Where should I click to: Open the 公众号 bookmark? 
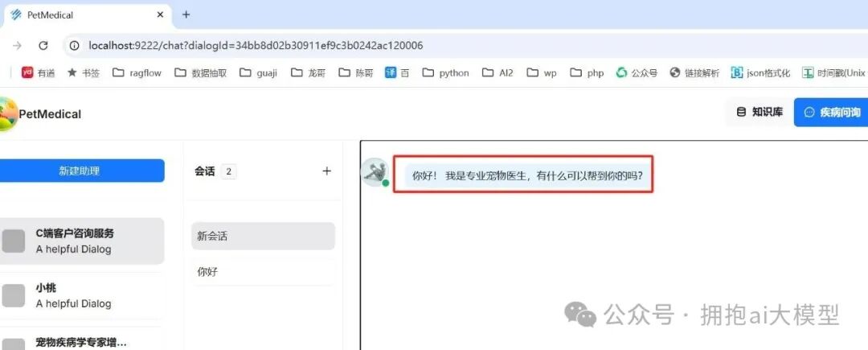[x=637, y=72]
